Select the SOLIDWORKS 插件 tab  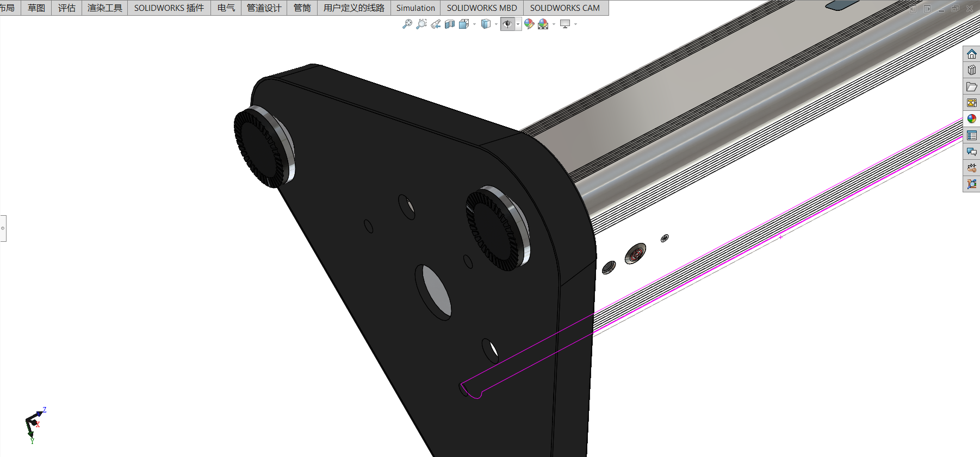(x=169, y=8)
